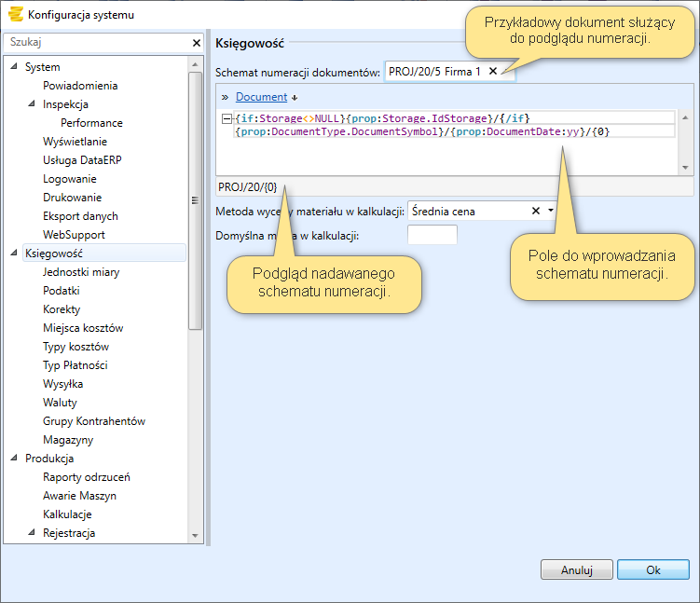Screen dimensions: 700x603
Task: Click the Domyślna marża input field
Action: click(x=432, y=235)
